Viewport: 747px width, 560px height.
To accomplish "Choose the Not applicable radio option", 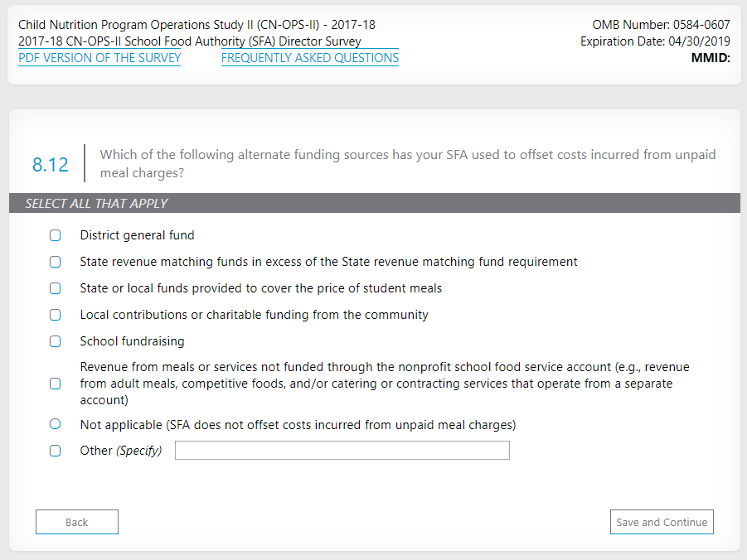I will tap(56, 424).
